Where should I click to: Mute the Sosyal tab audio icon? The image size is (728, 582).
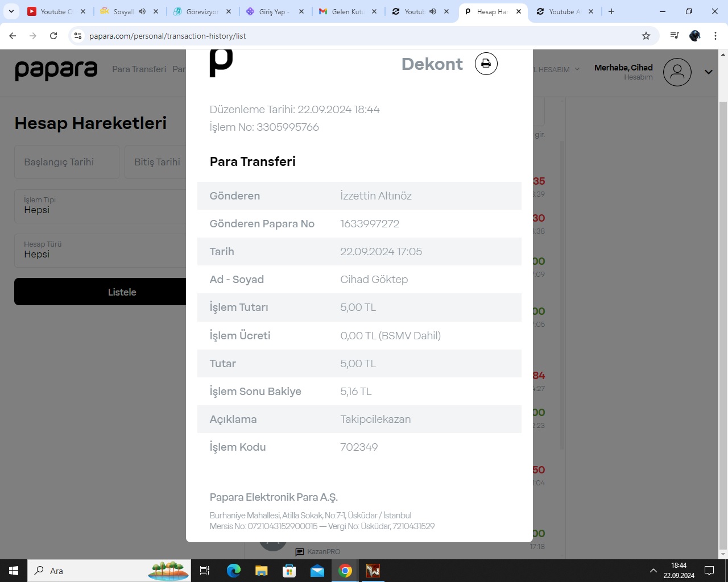(142, 11)
